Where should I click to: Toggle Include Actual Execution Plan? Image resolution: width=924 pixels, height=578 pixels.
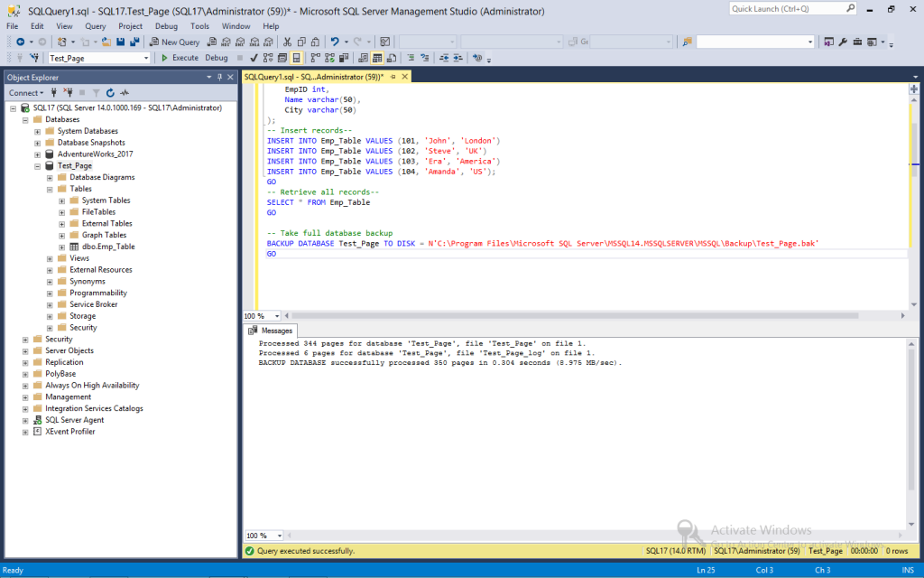point(313,57)
